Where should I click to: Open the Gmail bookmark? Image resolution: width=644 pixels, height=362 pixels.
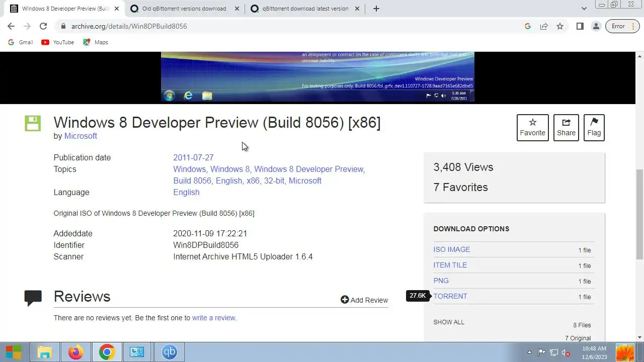pos(21,42)
